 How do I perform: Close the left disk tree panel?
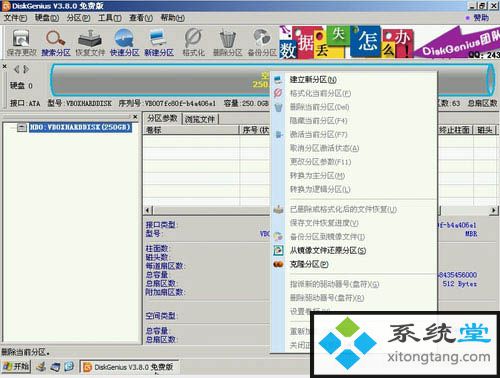(135, 117)
